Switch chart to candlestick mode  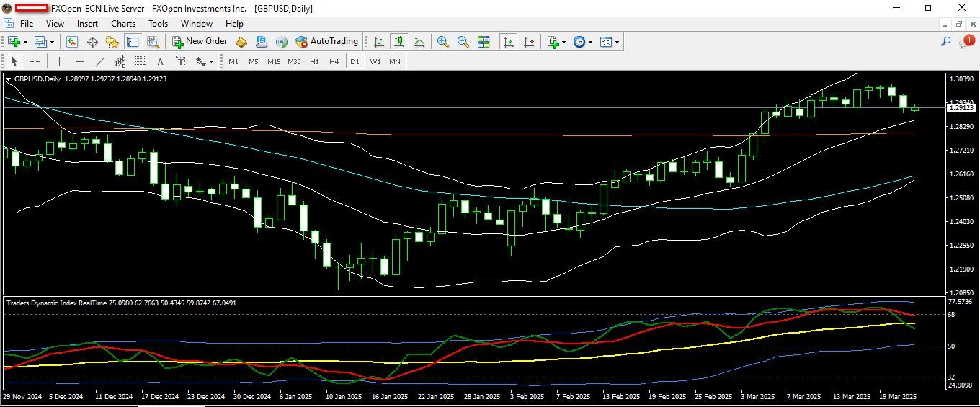click(398, 42)
